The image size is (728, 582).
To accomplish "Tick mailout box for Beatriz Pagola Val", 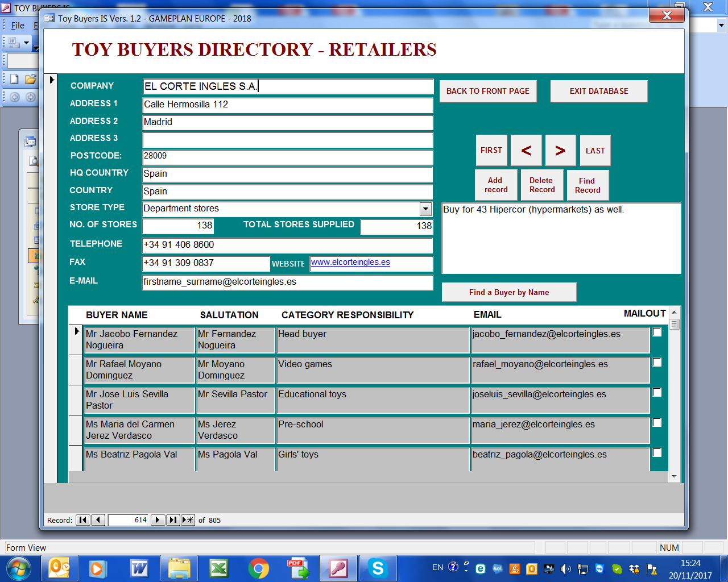I will click(657, 452).
